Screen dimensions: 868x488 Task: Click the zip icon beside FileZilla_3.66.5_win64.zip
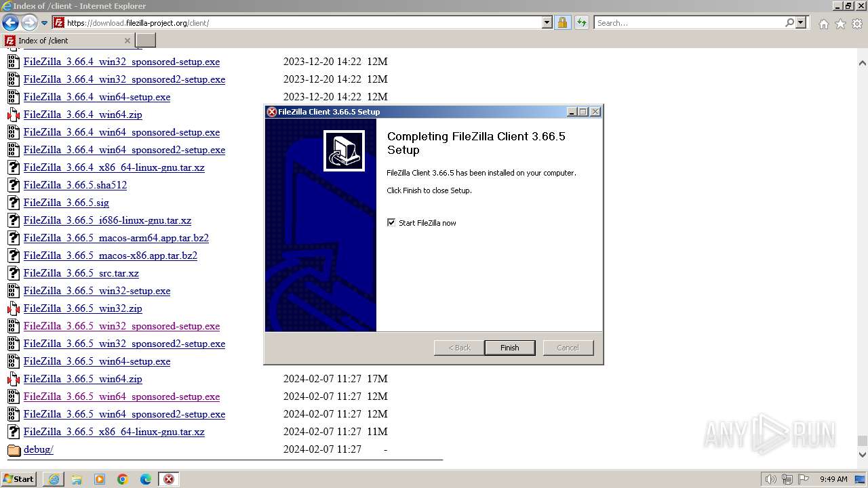[x=14, y=379]
